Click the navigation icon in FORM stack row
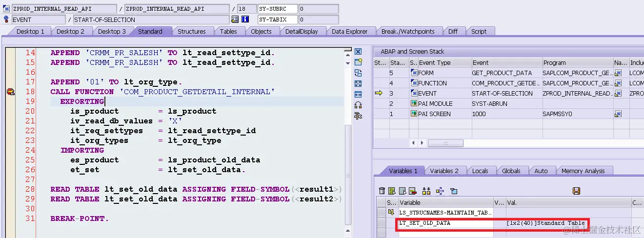The image size is (644, 238). click(x=618, y=73)
